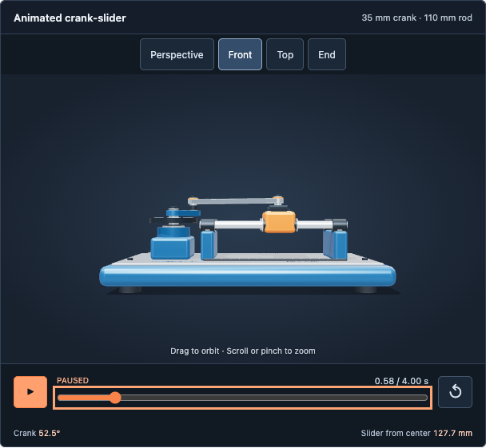Switch to the Perspective view
Viewport: 486px width, 448px height.
[x=177, y=54]
